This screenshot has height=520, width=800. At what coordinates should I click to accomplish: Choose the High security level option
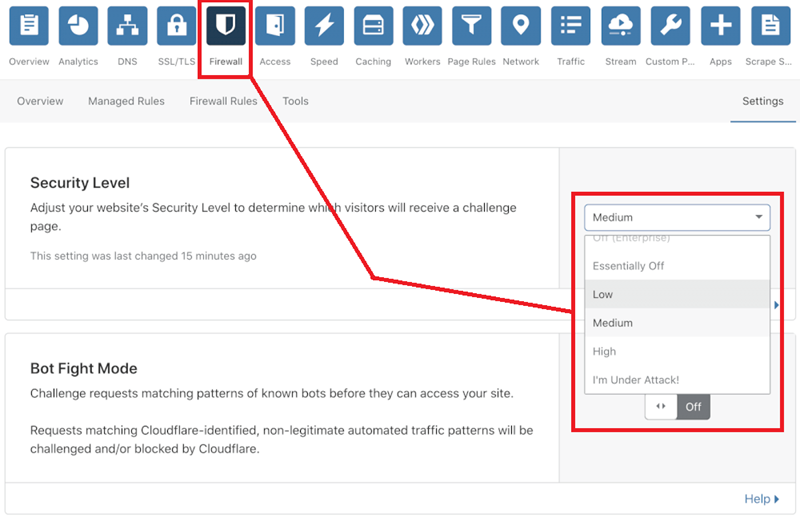coord(677,352)
